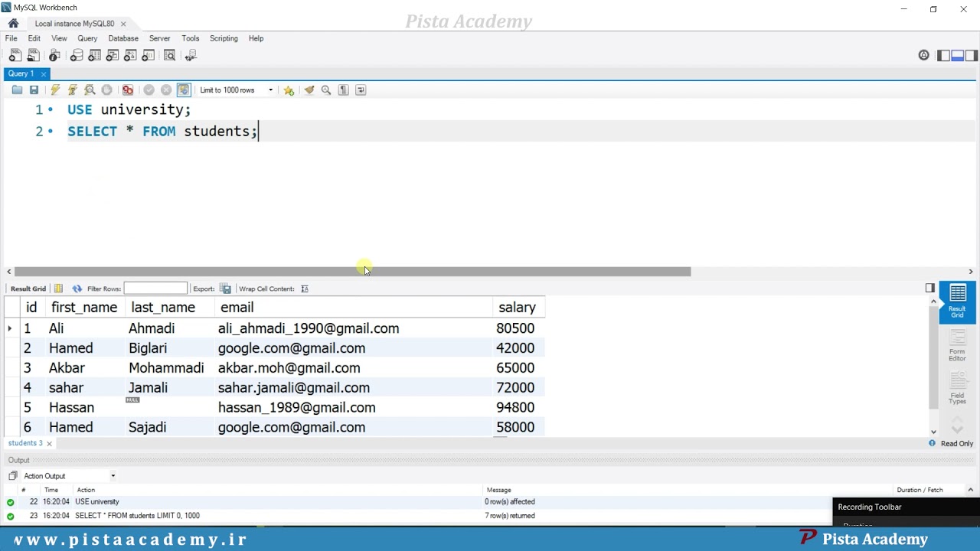Save query to snippets star icon
This screenshot has width=980, height=551.
coord(289,90)
